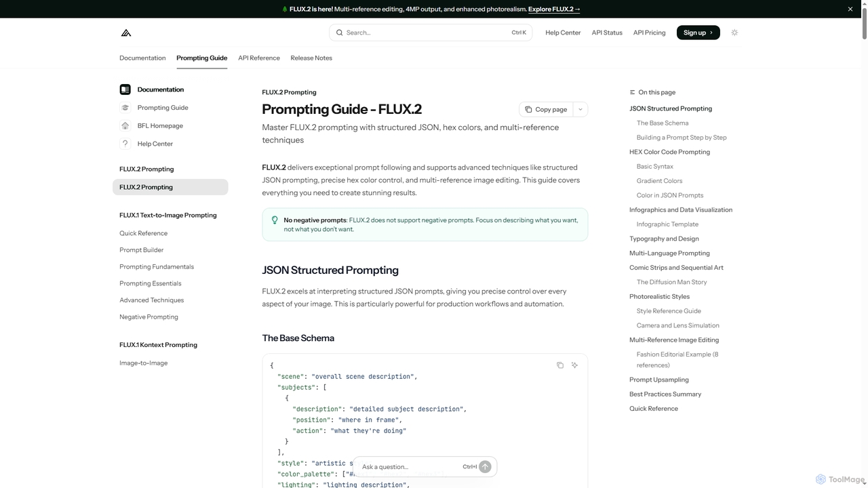Open the Help Center header link
Image resolution: width=868 pixels, height=488 pixels.
click(x=563, y=33)
